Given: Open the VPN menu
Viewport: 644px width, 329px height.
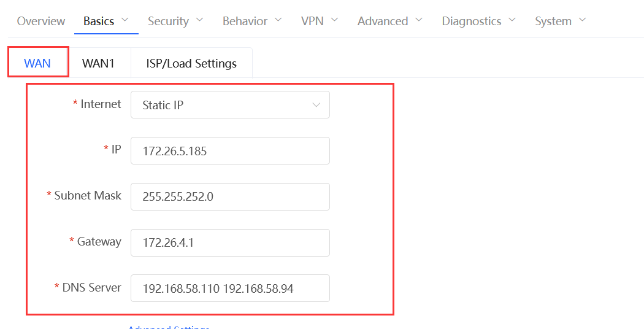Looking at the screenshot, I should [x=312, y=21].
